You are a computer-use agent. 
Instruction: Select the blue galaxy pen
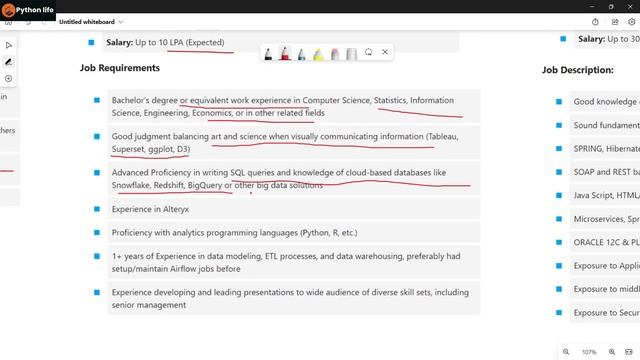(x=302, y=53)
